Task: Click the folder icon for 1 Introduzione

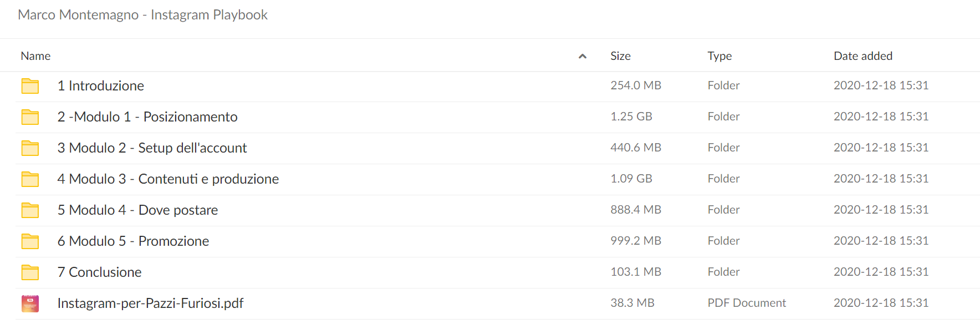Action: click(x=30, y=86)
